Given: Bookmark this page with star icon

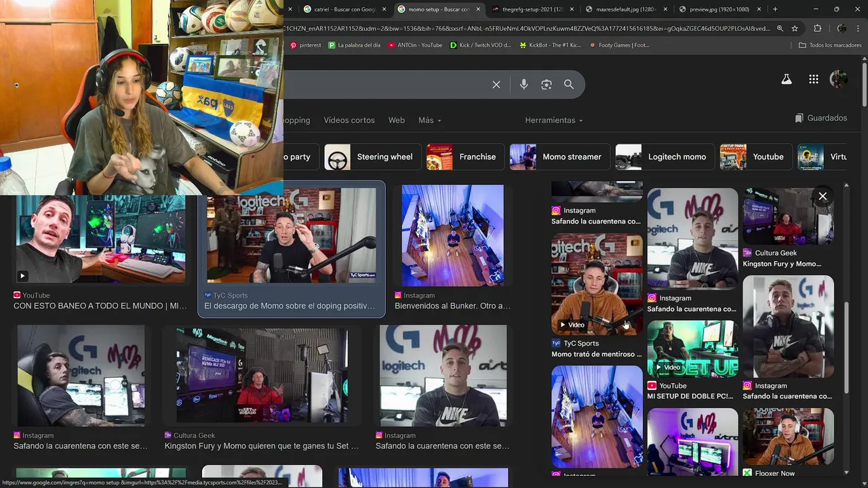Looking at the screenshot, I should [x=795, y=28].
